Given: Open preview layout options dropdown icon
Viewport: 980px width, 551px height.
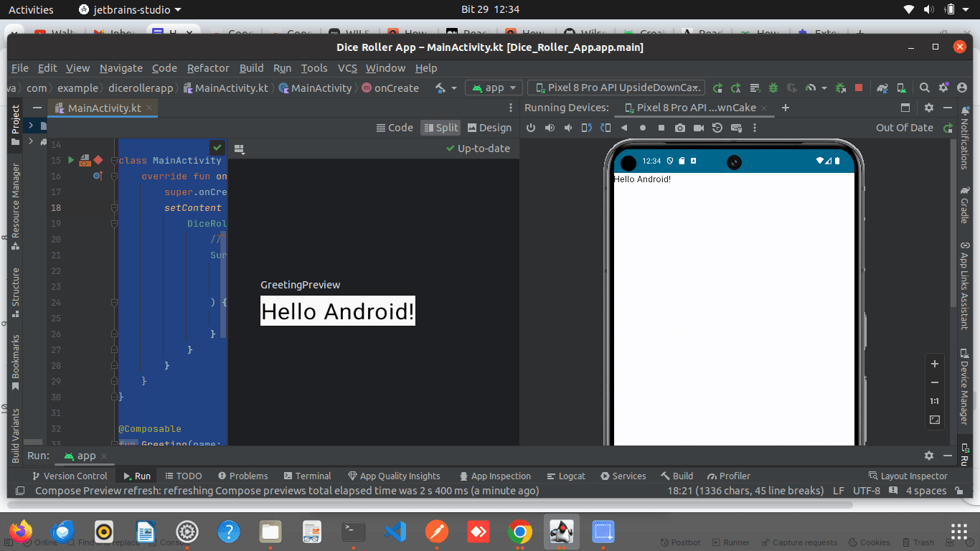Looking at the screenshot, I should [x=240, y=149].
